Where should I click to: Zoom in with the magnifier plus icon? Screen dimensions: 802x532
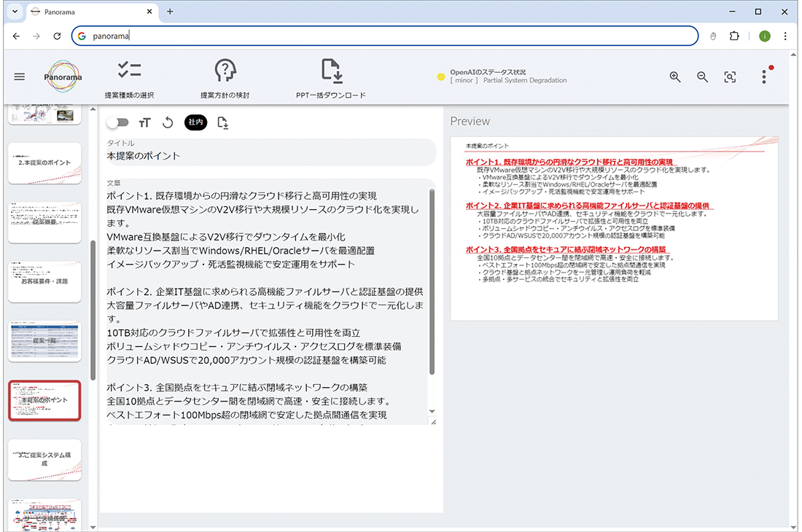click(x=675, y=77)
